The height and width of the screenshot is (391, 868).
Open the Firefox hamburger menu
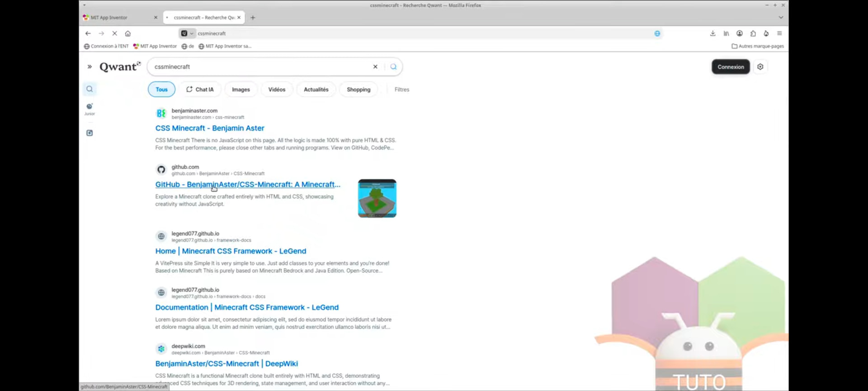coord(779,33)
